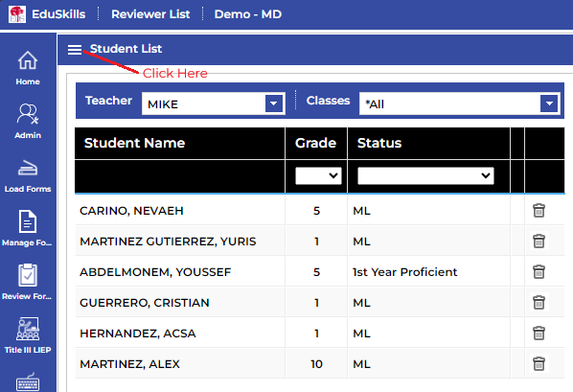Expand the Classes dropdown showing *All
573x392 pixels.
click(460, 104)
